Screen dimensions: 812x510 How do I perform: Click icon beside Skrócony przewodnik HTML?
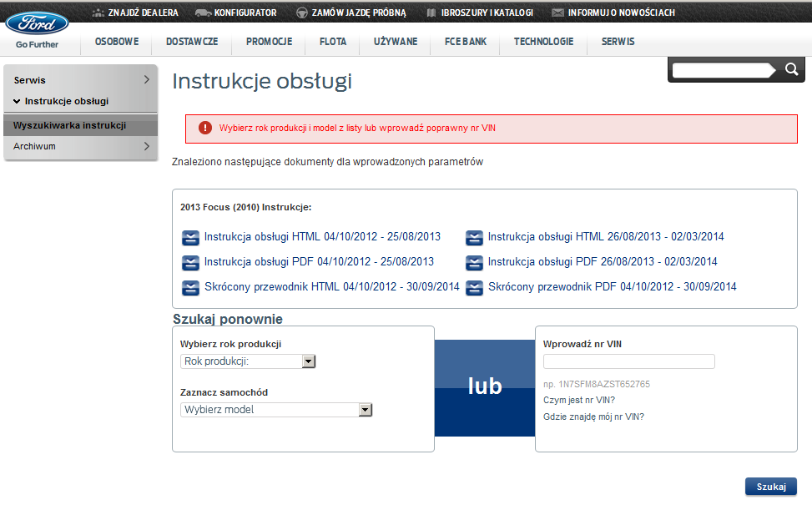click(190, 287)
